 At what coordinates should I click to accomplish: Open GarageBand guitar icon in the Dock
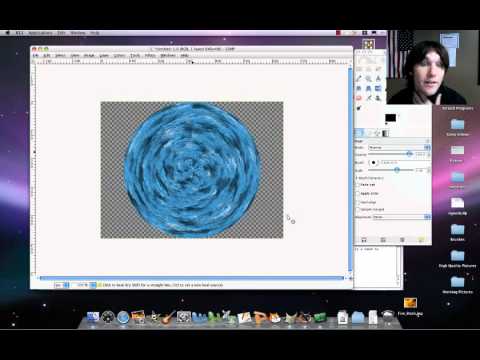[x=168, y=317]
